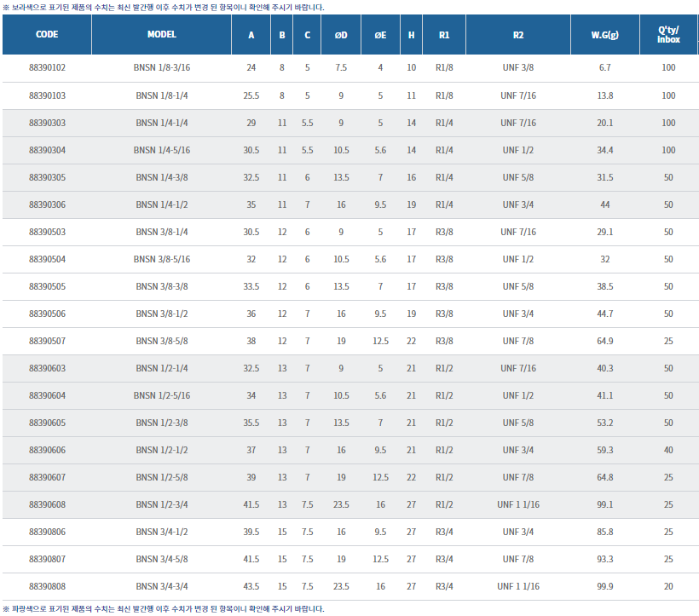Click model BNSN 1/2-1/4
This screenshot has width=699, height=616.
(161, 368)
